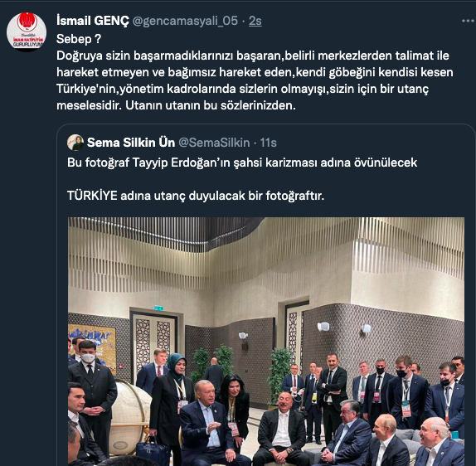Viewport: 476px width, 466px height.
Task: Click the "TÜRKİYE adına utanç duyulacak" sentence
Action: coord(196,196)
